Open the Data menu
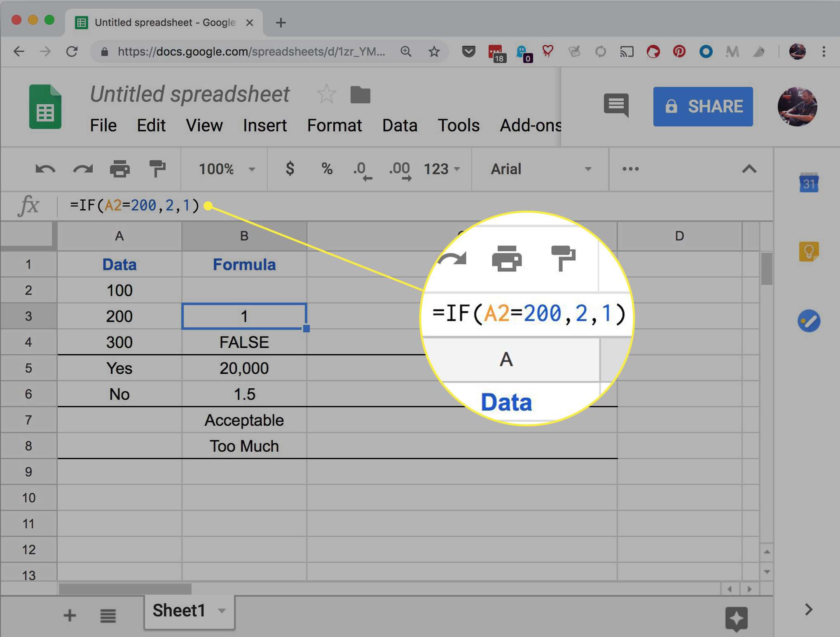 399,126
